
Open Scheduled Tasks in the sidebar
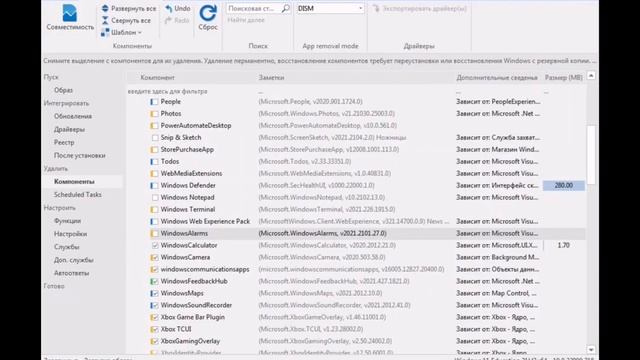pos(78,194)
